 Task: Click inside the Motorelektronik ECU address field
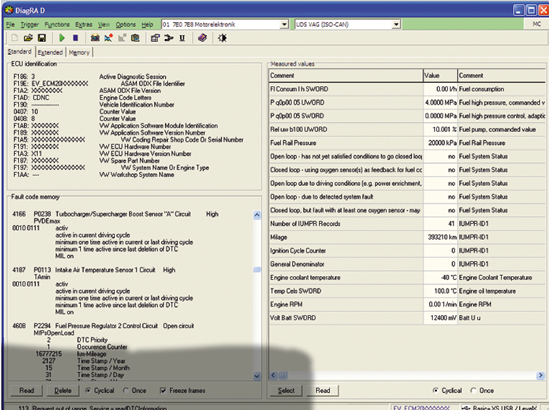pyautogui.click(x=221, y=25)
